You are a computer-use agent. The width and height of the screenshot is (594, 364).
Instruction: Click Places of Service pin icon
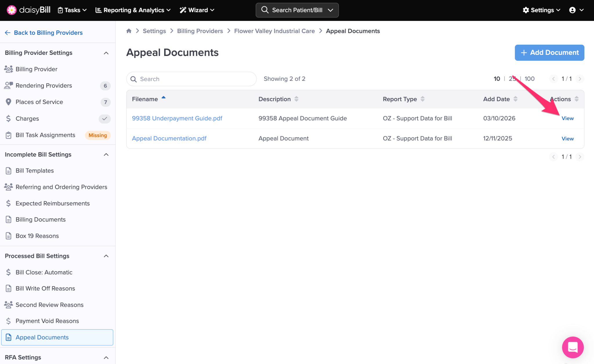(x=8, y=102)
